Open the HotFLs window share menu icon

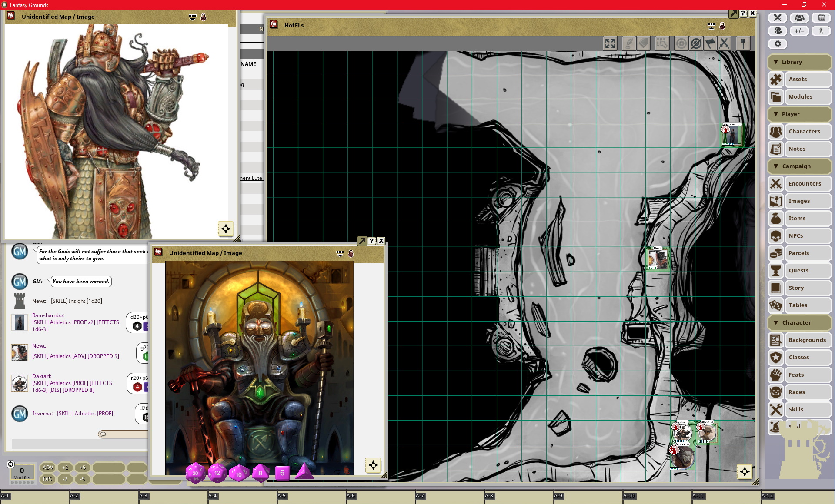pos(711,26)
